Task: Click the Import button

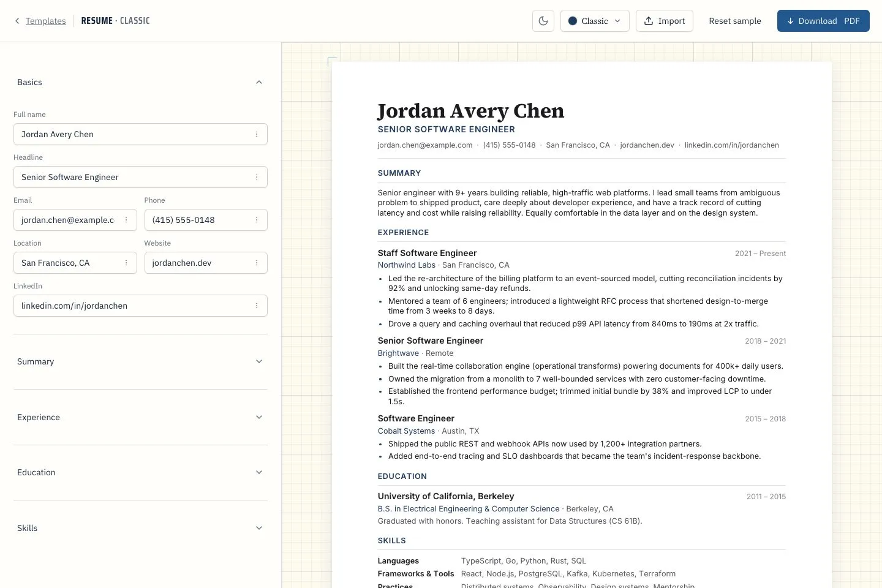Action: pos(665,21)
